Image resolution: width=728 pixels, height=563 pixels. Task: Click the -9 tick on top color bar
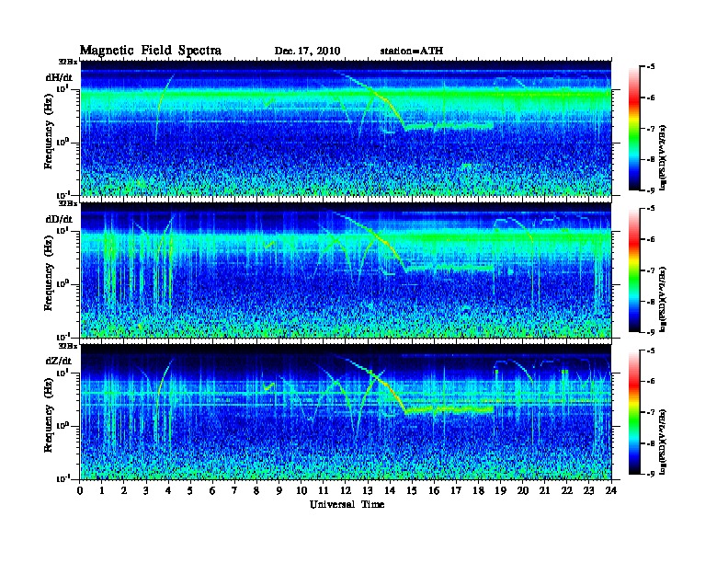tap(651, 190)
